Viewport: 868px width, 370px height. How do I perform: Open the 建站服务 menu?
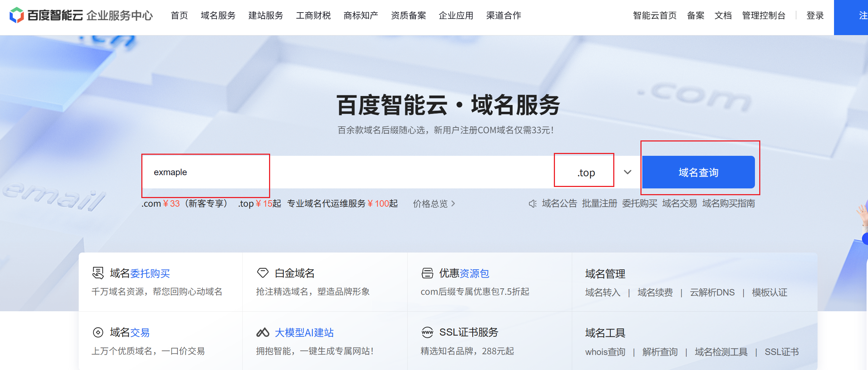tap(266, 15)
